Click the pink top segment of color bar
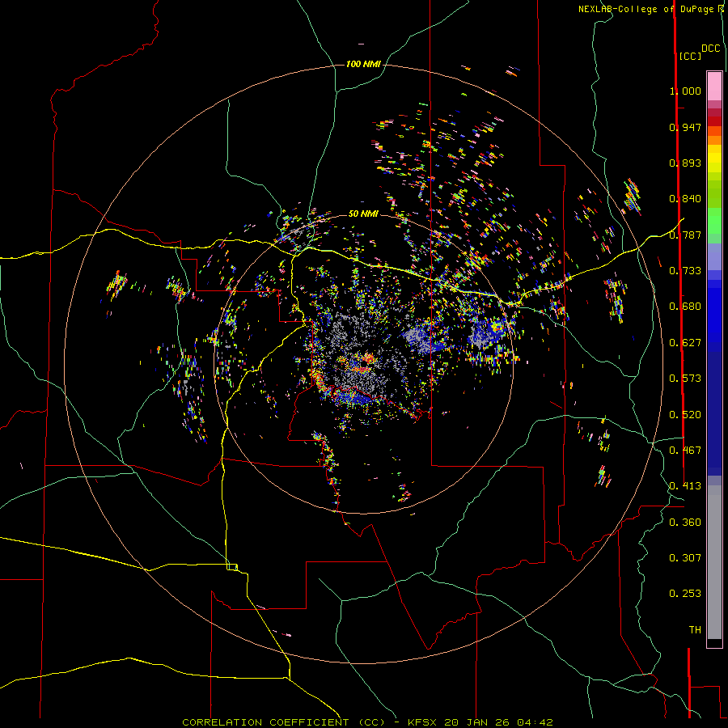This screenshot has width=728, height=728. coord(714,86)
